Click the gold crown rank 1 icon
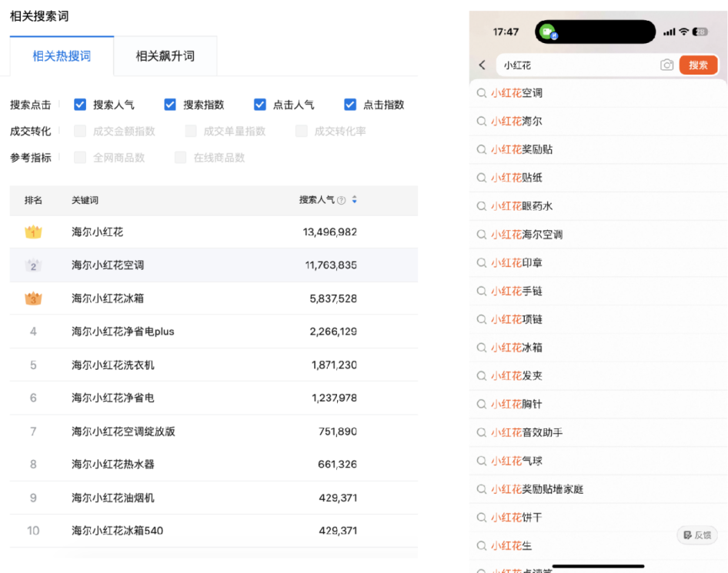Image resolution: width=728 pixels, height=573 pixels. coord(33,232)
